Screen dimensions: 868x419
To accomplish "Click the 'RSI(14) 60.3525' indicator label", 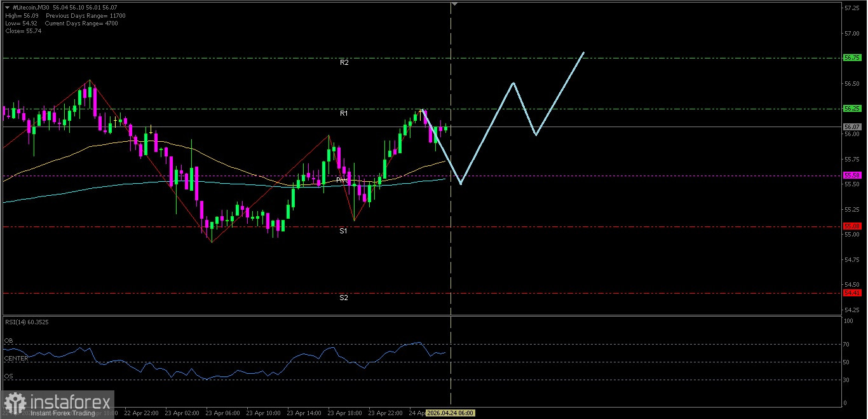I will [26, 322].
